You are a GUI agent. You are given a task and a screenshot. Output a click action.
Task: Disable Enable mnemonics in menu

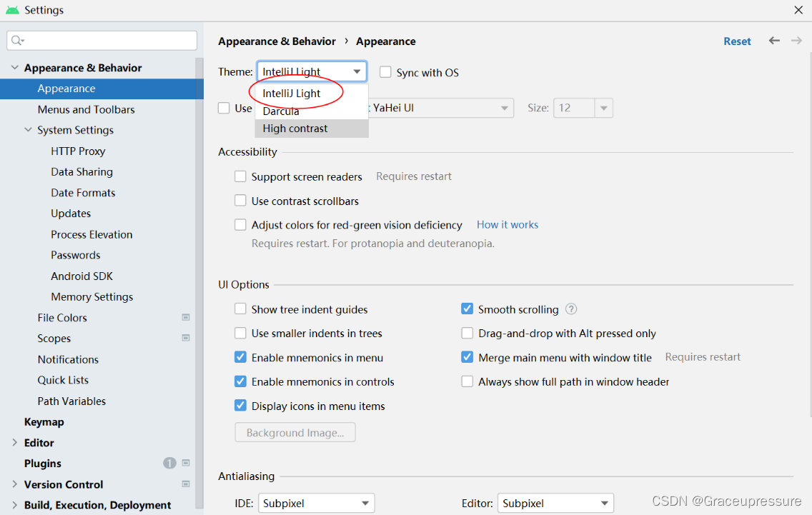[240, 357]
